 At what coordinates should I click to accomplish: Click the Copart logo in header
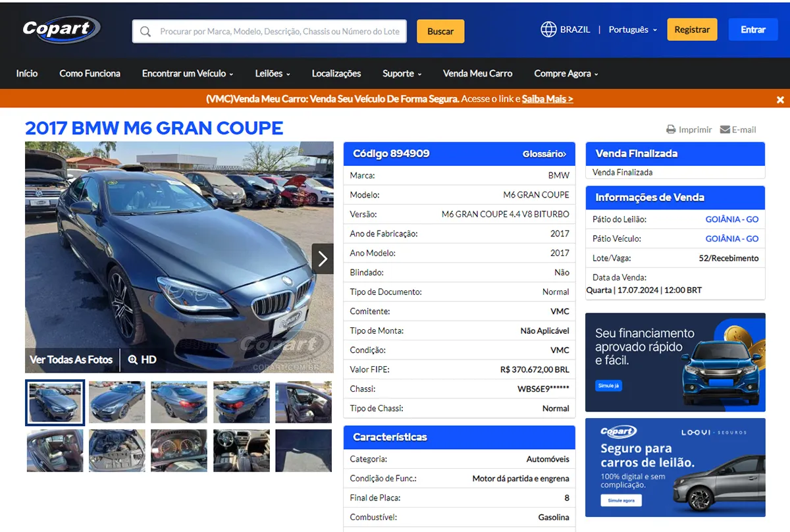pyautogui.click(x=61, y=30)
